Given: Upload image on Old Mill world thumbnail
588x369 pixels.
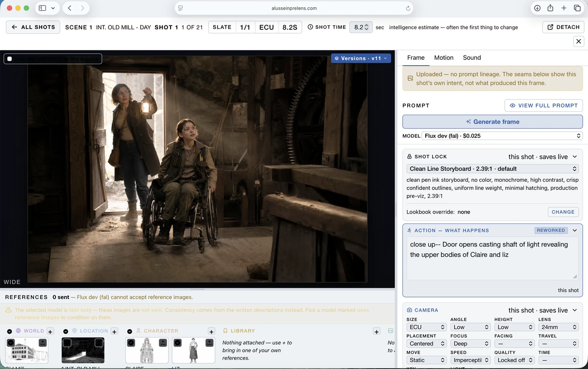Looking at the screenshot, I should [43, 343].
